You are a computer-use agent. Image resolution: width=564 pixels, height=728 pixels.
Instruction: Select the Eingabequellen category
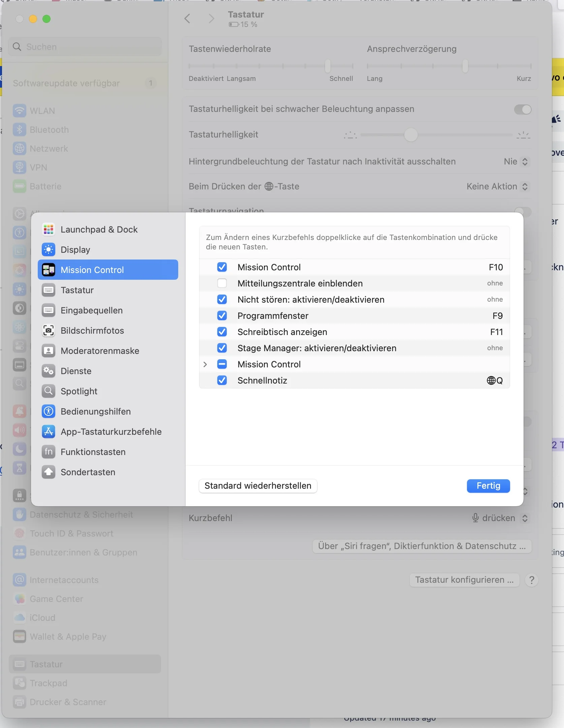(x=108, y=310)
